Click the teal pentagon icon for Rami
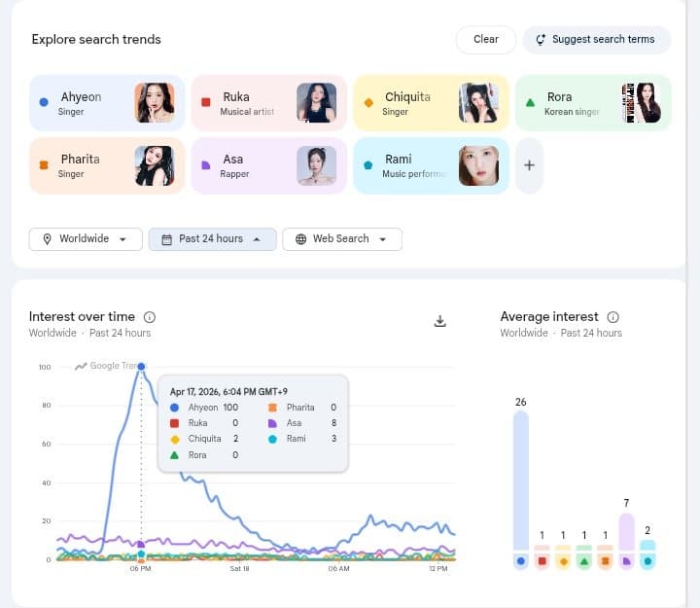The height and width of the screenshot is (608, 700). (x=367, y=164)
